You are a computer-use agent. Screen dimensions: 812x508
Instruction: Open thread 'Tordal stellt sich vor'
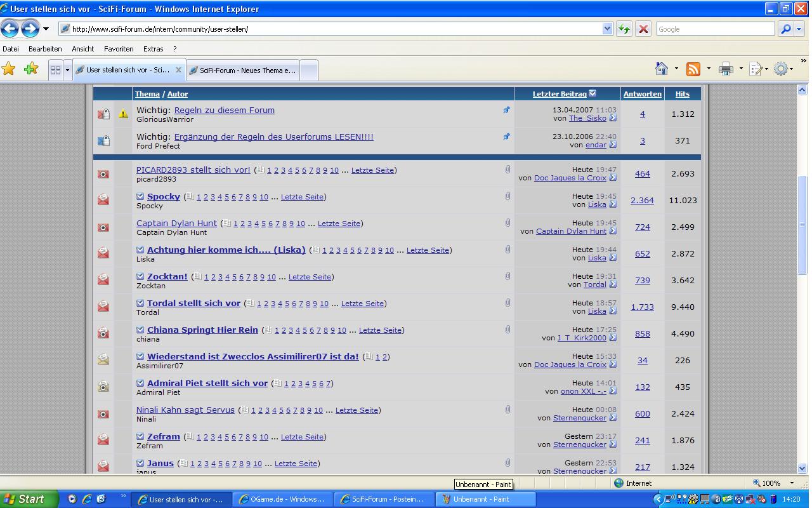tap(193, 304)
